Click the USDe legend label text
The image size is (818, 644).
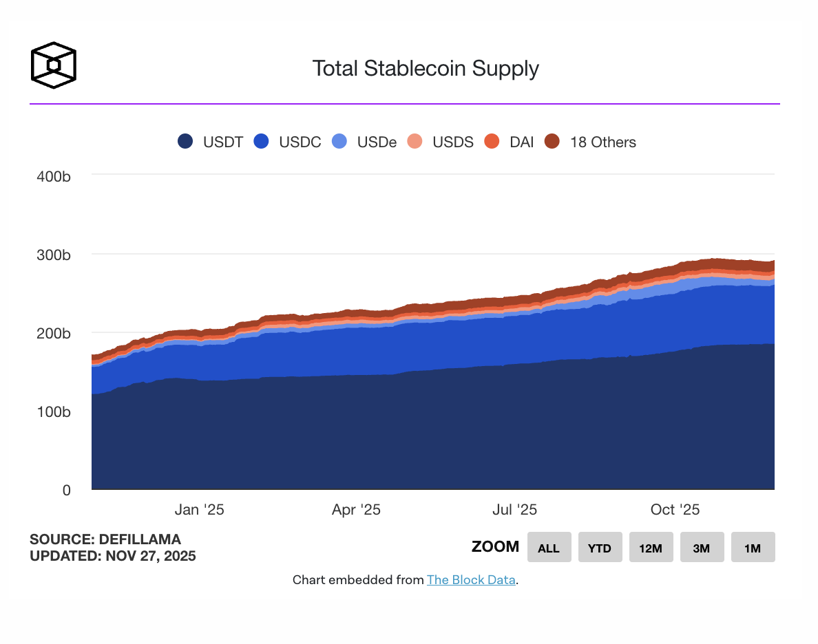(x=377, y=142)
